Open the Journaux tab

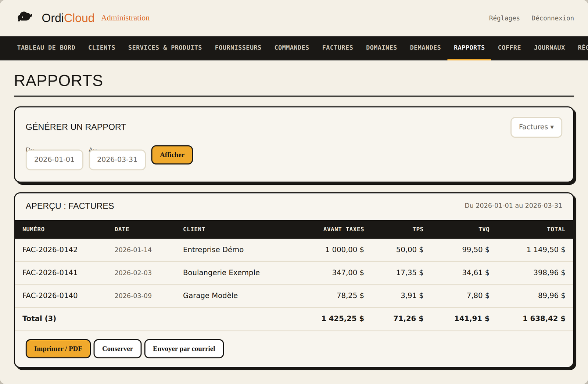pyautogui.click(x=549, y=48)
